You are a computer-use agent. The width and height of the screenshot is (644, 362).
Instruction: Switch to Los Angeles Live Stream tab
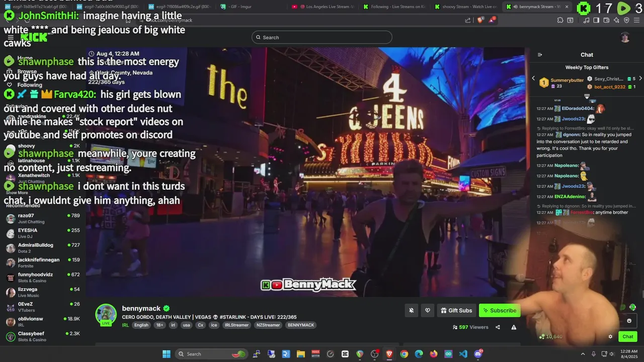[323, 7]
